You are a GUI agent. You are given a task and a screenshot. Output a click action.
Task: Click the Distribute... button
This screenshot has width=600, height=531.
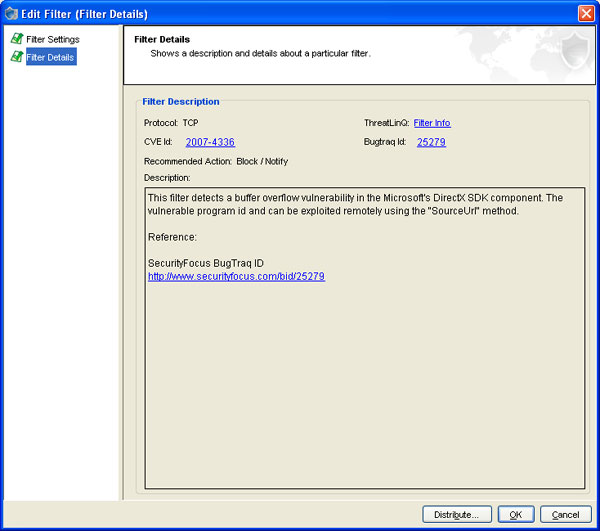point(457,514)
